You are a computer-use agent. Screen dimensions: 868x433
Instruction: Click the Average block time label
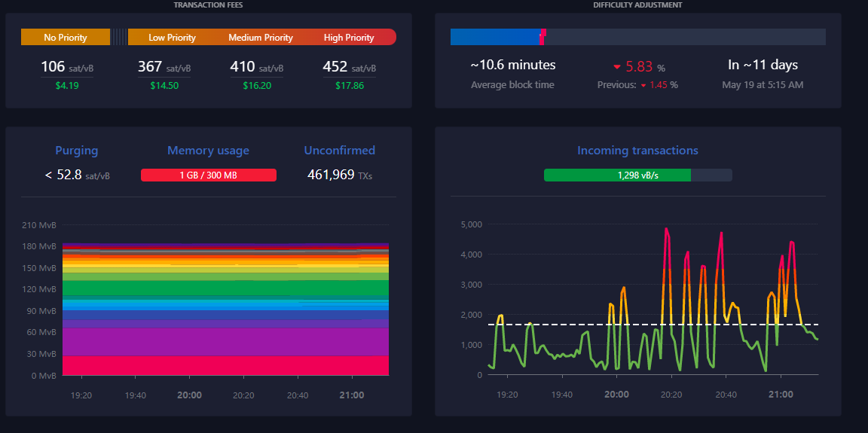(x=512, y=85)
